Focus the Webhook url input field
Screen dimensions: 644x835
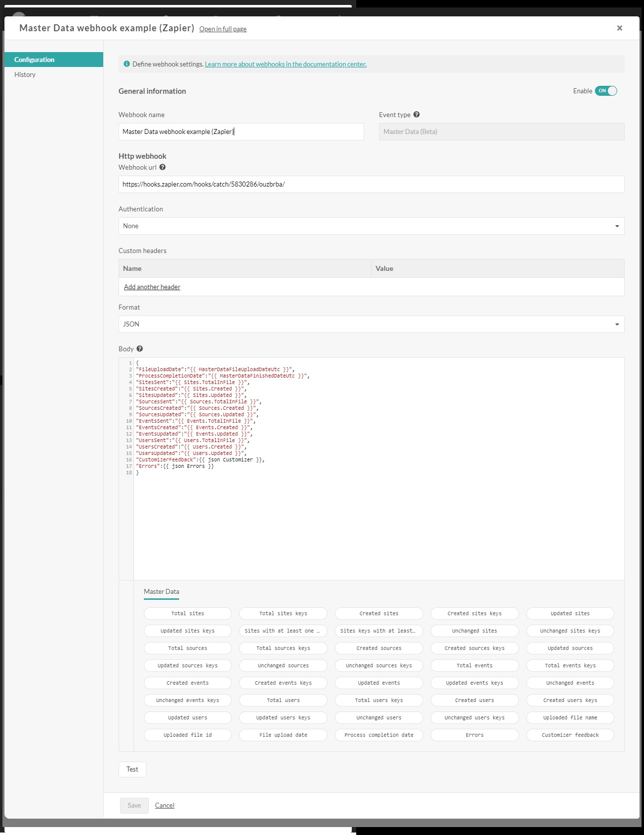click(371, 184)
